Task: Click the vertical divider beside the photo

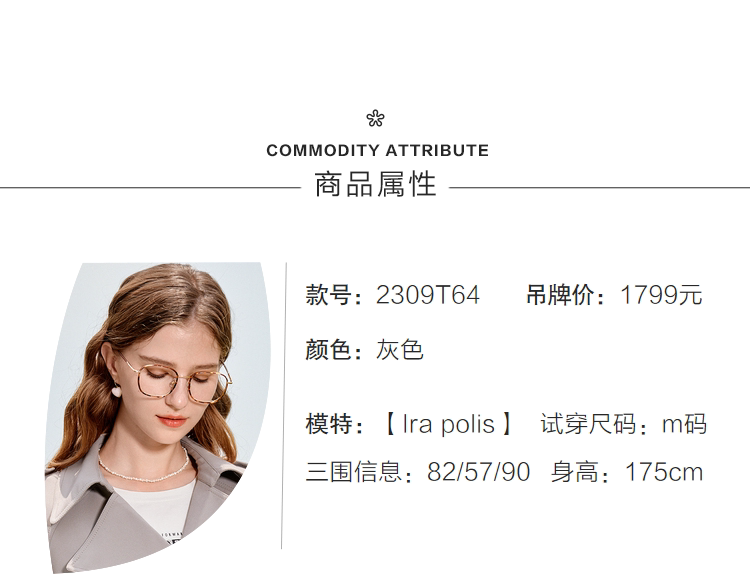Action: (286, 405)
